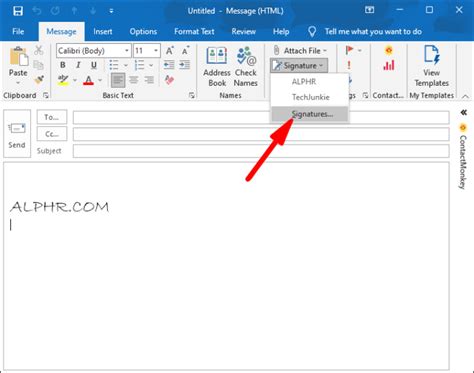Viewport: 474px width, 373px height.
Task: Click the Numbering list icon
Action: point(139,65)
